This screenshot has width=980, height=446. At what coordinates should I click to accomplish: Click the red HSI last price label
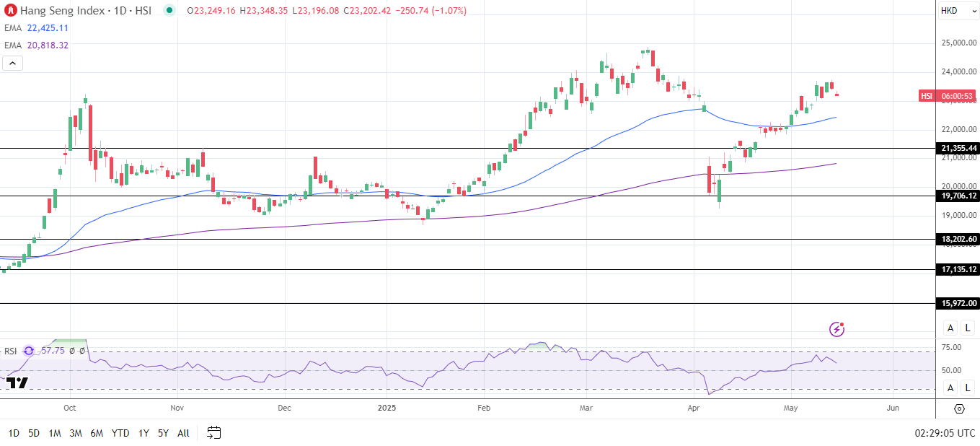click(x=948, y=96)
